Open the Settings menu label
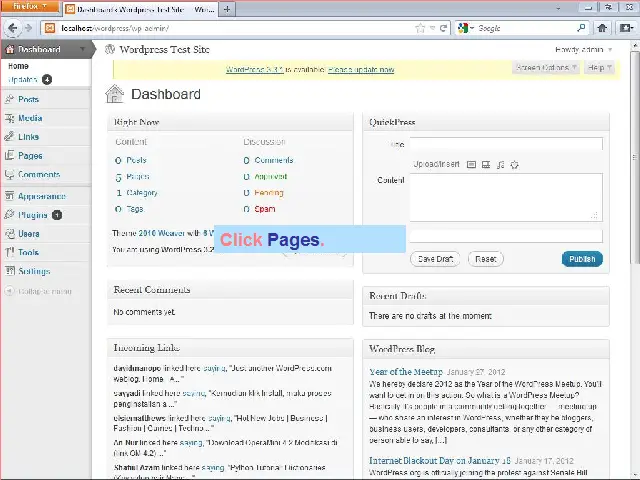This screenshot has height=480, width=640. 34,271
